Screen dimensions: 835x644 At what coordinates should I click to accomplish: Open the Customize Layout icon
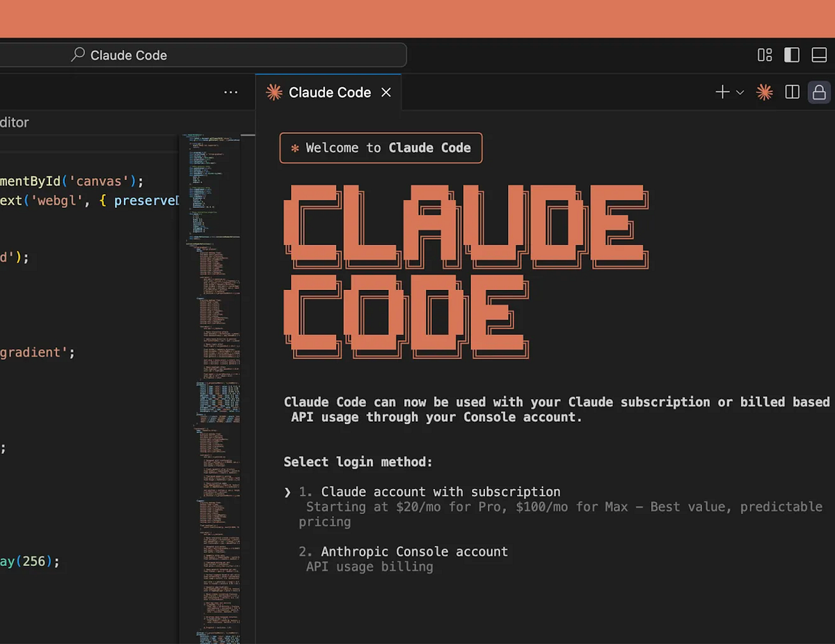[x=765, y=55]
